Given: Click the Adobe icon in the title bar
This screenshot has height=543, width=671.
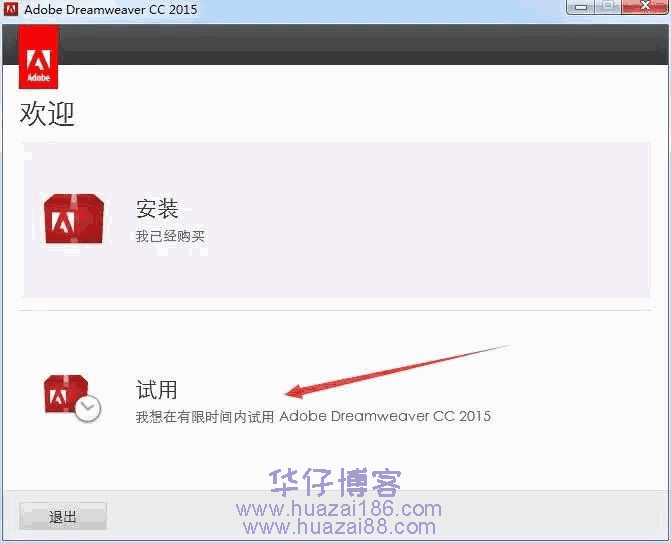Looking at the screenshot, I should [x=11, y=9].
